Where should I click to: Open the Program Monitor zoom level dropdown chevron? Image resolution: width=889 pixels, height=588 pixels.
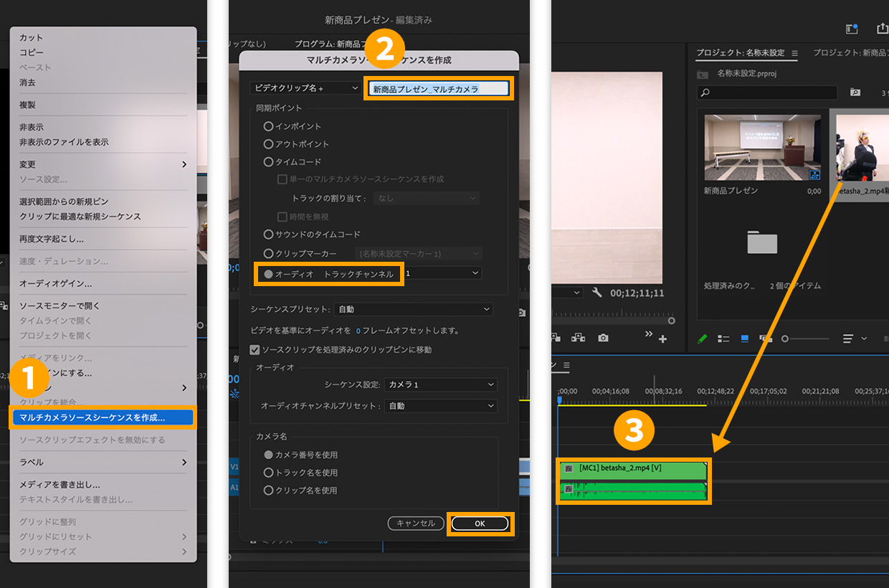pyautogui.click(x=576, y=293)
